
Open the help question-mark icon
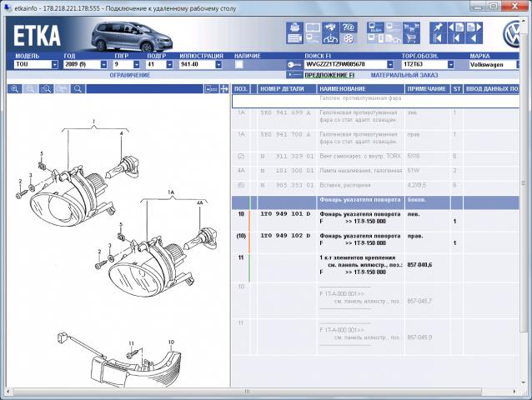tap(348, 27)
